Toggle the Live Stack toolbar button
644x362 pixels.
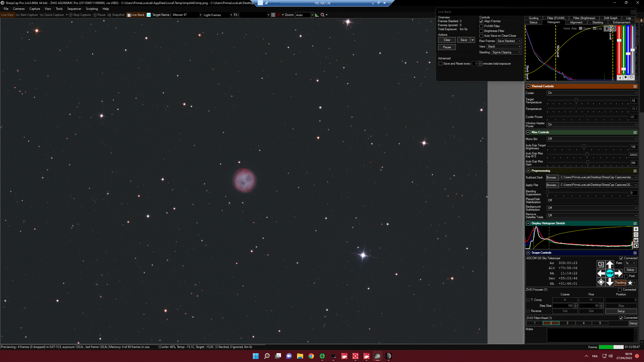click(x=136, y=15)
